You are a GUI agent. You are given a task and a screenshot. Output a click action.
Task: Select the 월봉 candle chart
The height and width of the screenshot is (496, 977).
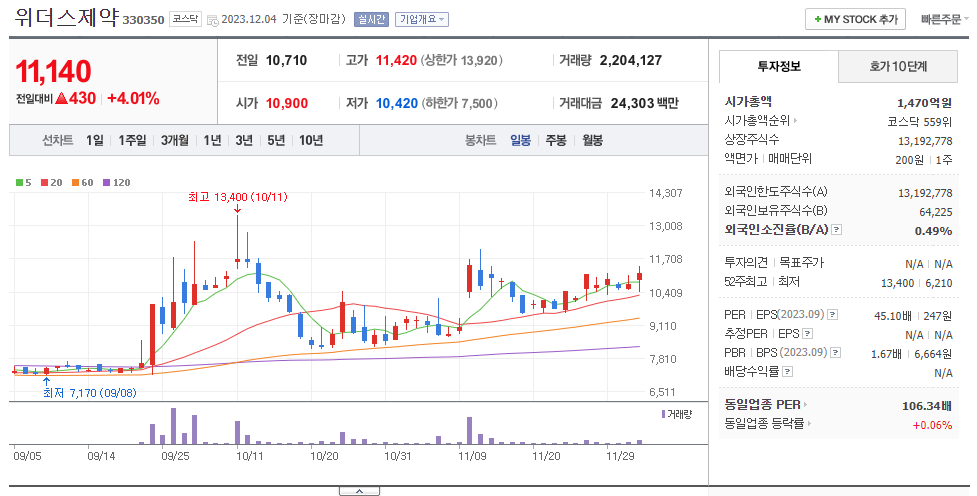[592, 140]
